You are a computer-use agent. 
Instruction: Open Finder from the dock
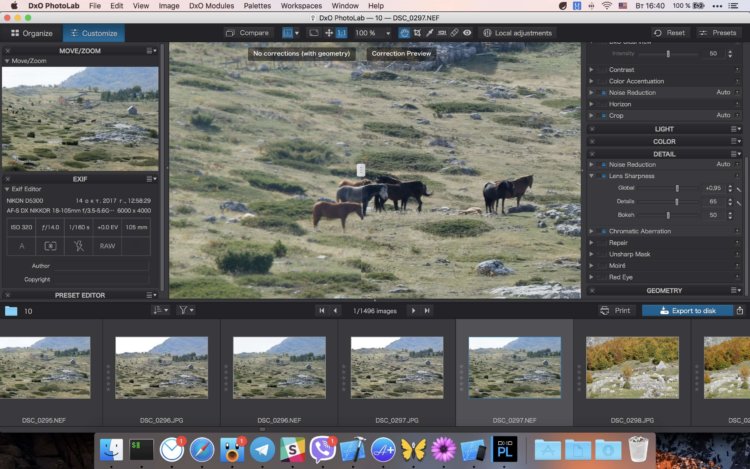tap(111, 449)
